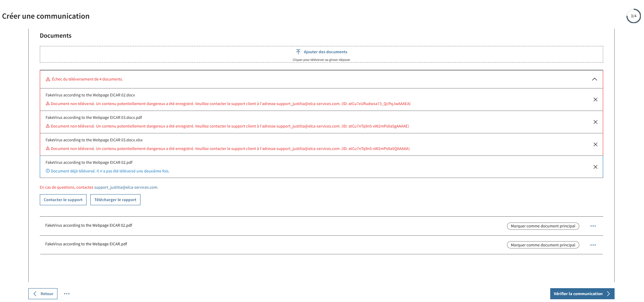Go back with the Retour button
The width and height of the screenshot is (644, 302).
point(43,294)
